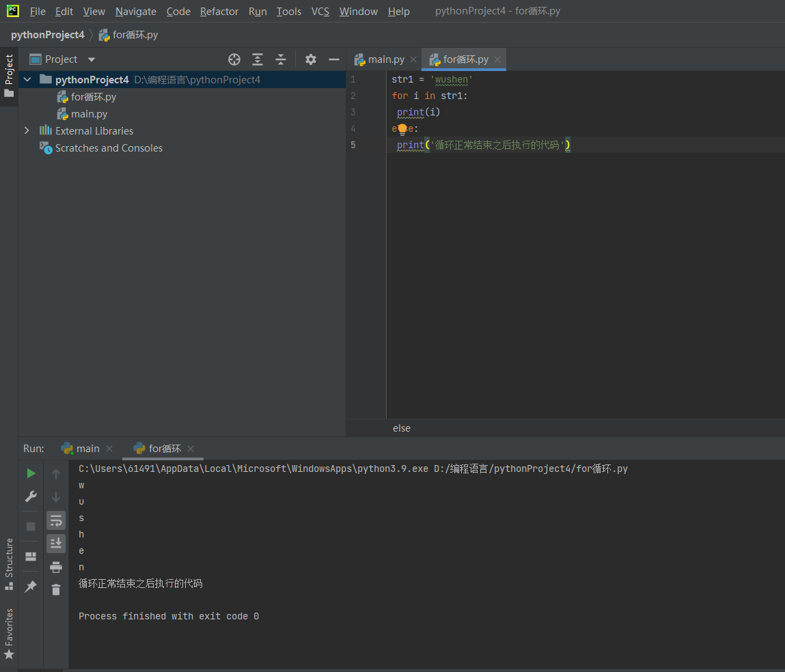785x672 pixels.
Task: Open run configuration wrench settings
Action: click(x=31, y=496)
